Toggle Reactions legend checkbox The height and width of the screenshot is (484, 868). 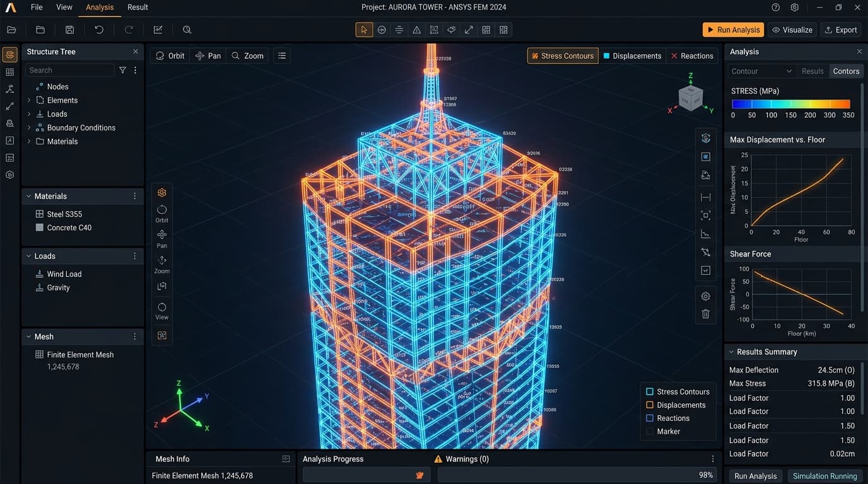tap(650, 418)
